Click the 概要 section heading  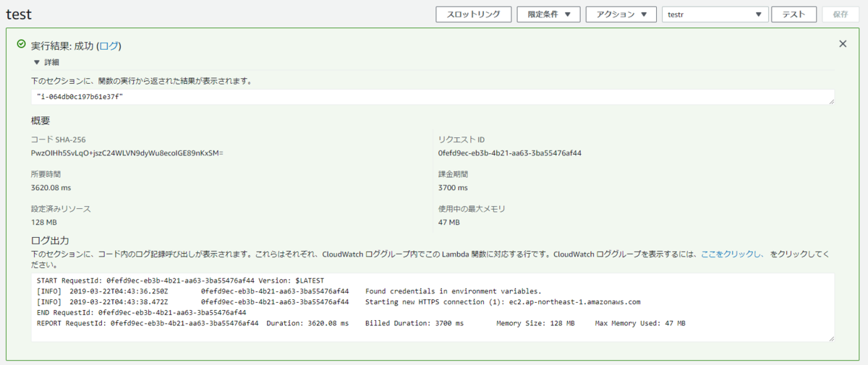tap(41, 121)
